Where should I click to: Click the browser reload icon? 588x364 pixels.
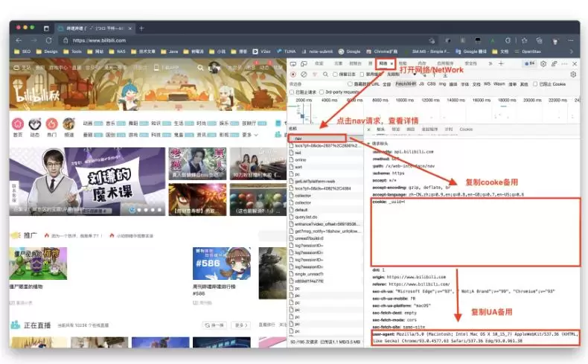(x=48, y=40)
